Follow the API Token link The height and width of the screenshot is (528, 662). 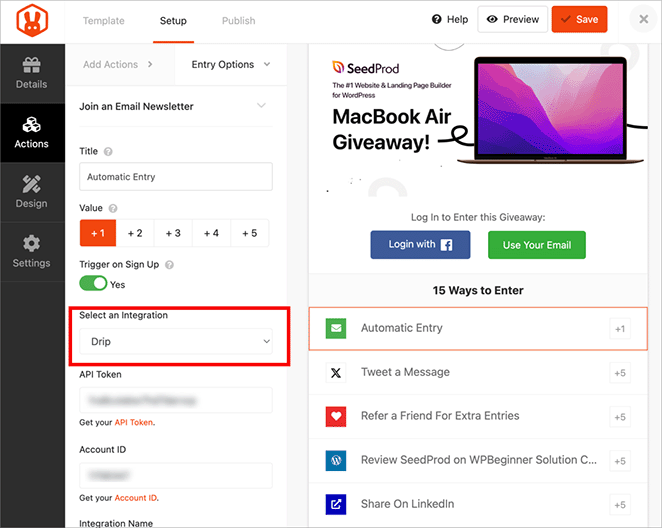coord(134,422)
